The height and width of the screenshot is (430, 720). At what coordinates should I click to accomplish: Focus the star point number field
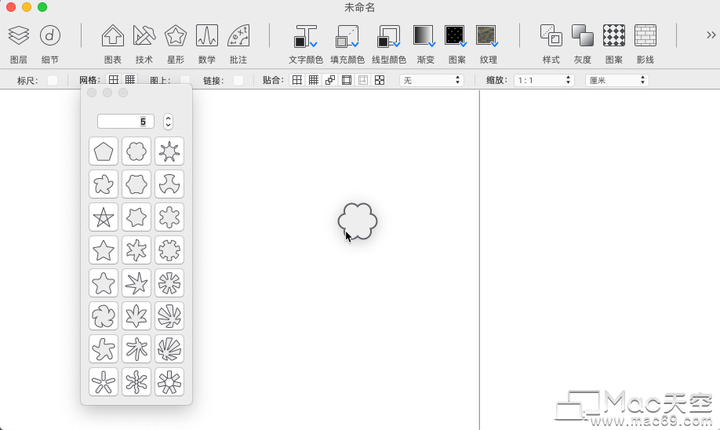(x=125, y=121)
